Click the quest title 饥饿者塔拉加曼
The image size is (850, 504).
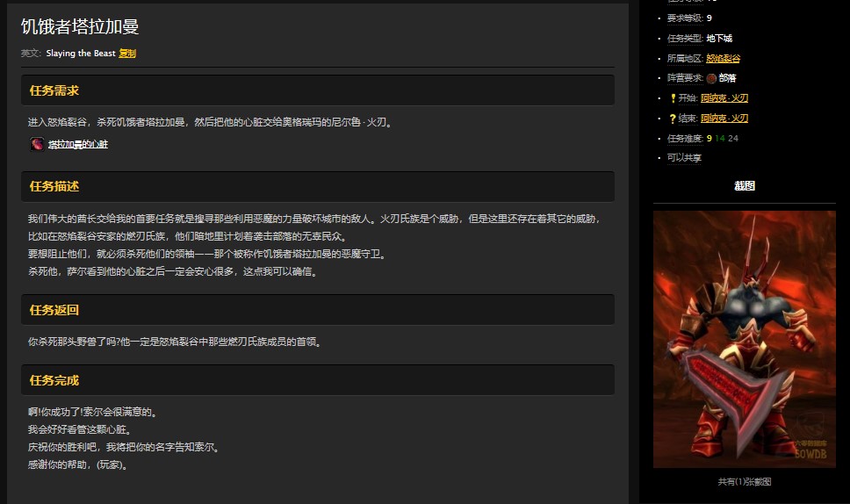[80, 26]
